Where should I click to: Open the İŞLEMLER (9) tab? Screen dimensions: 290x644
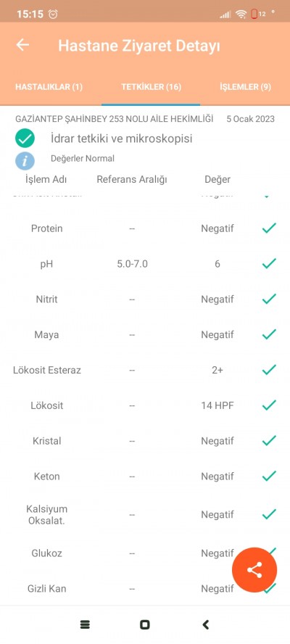point(245,87)
